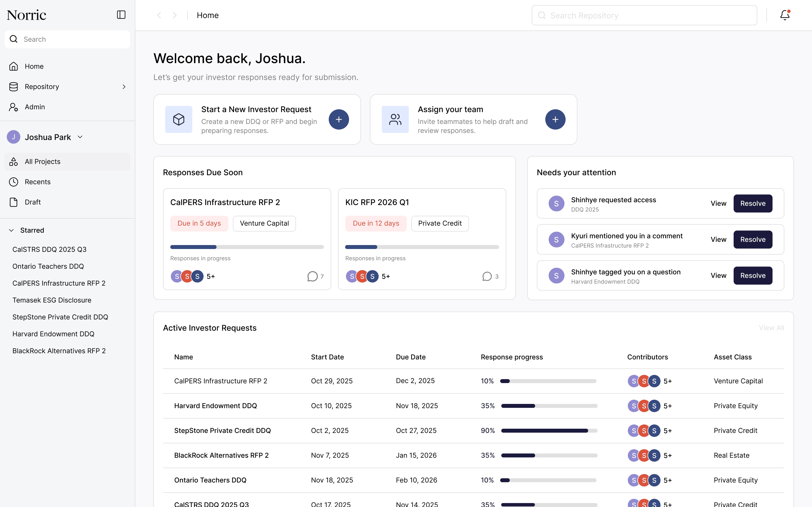812x507 pixels.
Task: Click the forward navigation arrow
Action: point(175,15)
